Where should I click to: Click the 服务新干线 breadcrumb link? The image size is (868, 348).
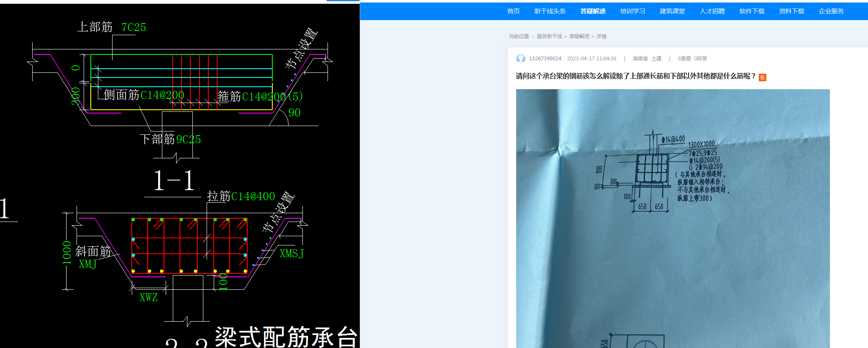(x=549, y=36)
